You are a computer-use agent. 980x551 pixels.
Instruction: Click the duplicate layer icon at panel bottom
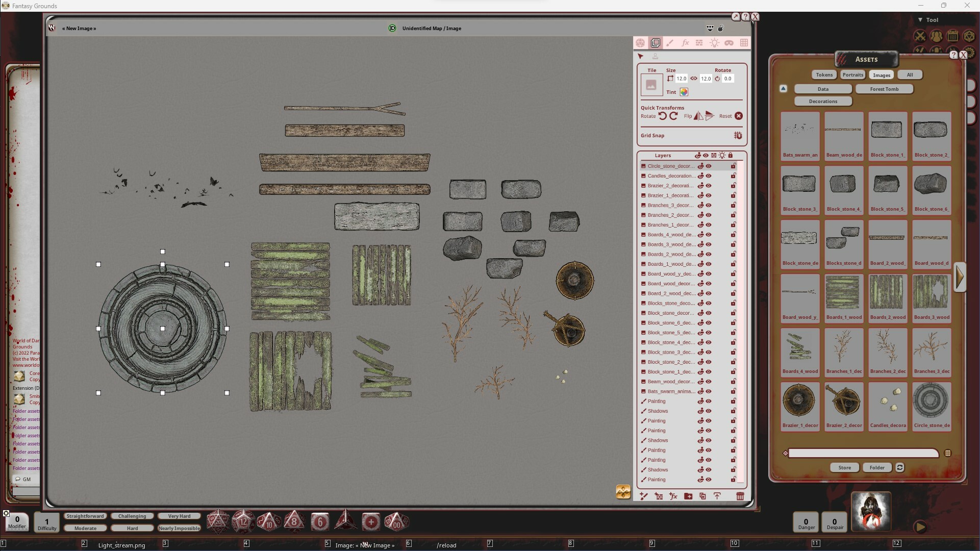[x=703, y=496]
